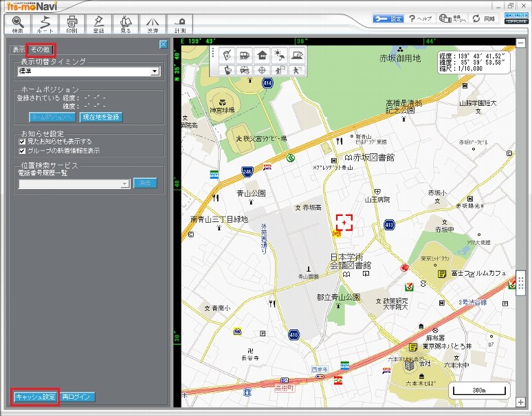Click the map zoom slider handle
The width and height of the screenshot is (532, 416).
[521, 283]
